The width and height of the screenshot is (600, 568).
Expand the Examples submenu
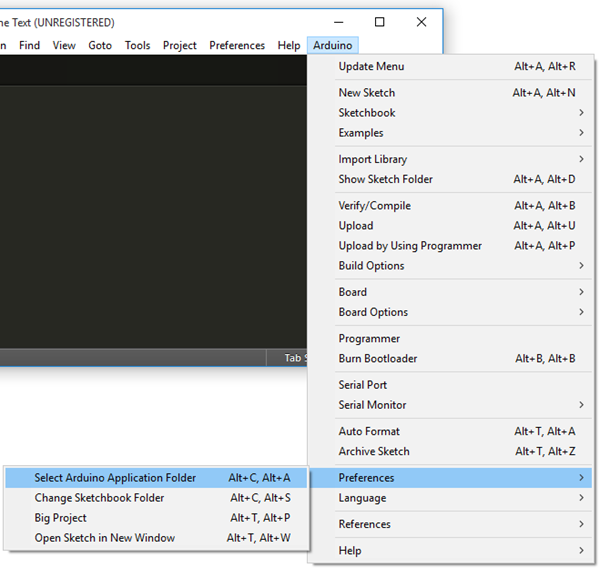point(361,133)
